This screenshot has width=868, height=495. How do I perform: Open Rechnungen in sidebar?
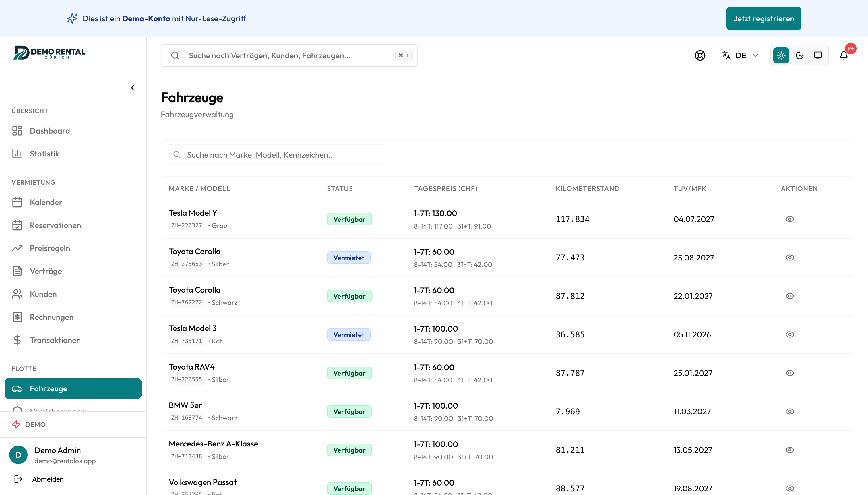click(73, 317)
